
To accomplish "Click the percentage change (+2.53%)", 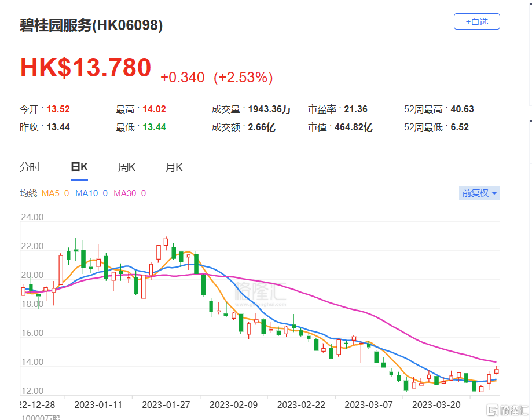I will click(x=243, y=78).
